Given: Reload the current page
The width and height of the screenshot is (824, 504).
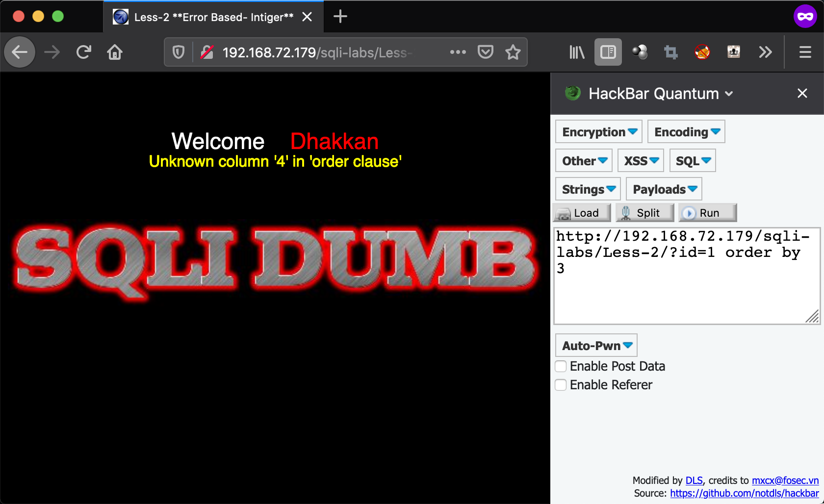Looking at the screenshot, I should click(x=84, y=52).
